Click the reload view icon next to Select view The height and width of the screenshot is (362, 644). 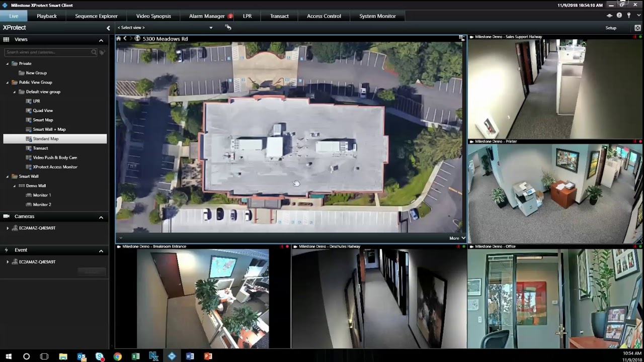point(228,28)
